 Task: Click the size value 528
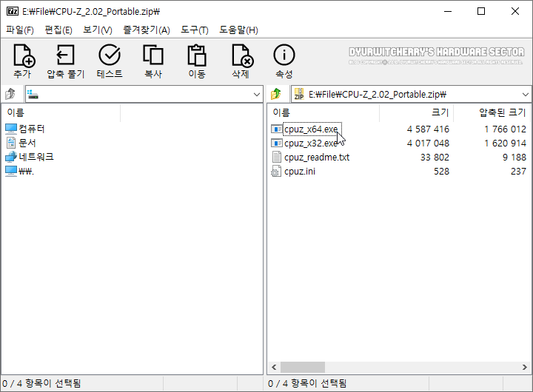(441, 171)
